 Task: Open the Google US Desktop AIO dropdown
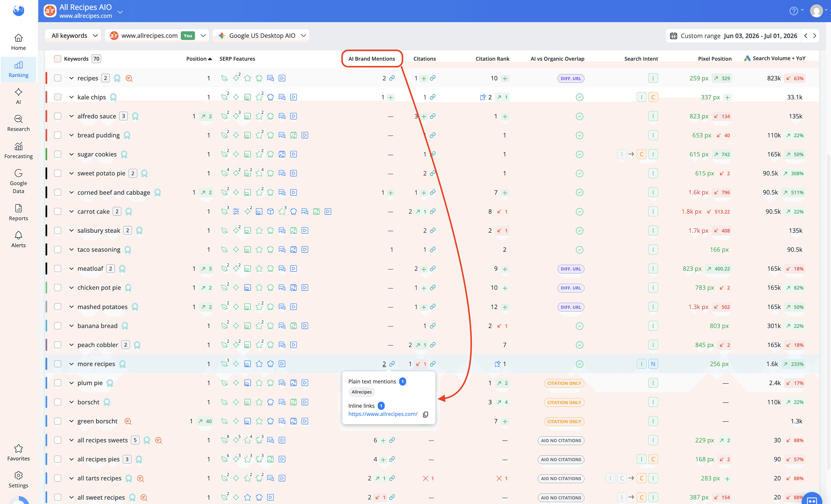pos(261,35)
